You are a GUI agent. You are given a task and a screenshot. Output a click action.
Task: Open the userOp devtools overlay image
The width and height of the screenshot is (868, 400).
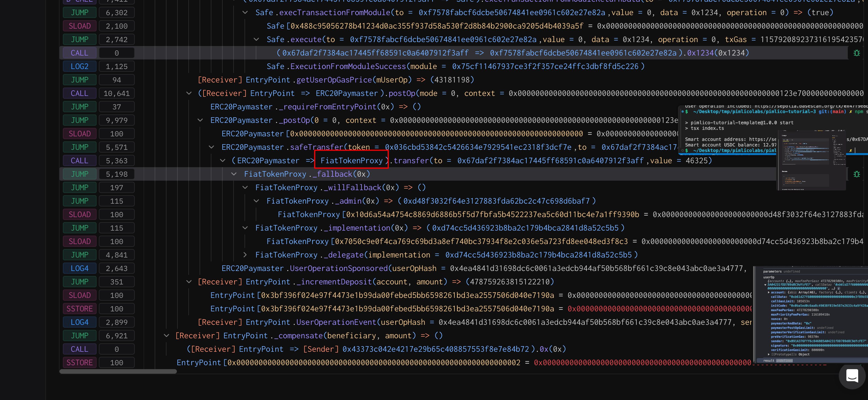[x=810, y=314]
